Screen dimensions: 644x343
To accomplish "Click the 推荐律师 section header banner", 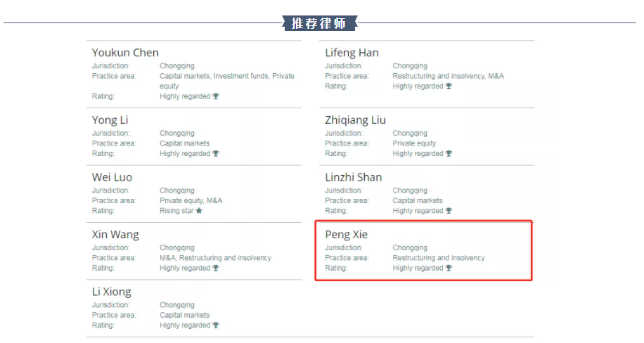I will 319,23.
